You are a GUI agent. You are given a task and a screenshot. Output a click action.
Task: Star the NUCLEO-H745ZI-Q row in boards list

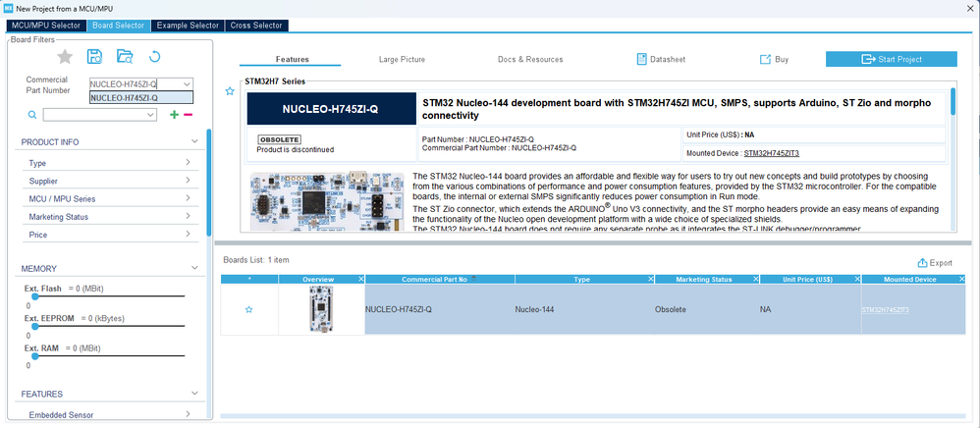[x=249, y=309]
